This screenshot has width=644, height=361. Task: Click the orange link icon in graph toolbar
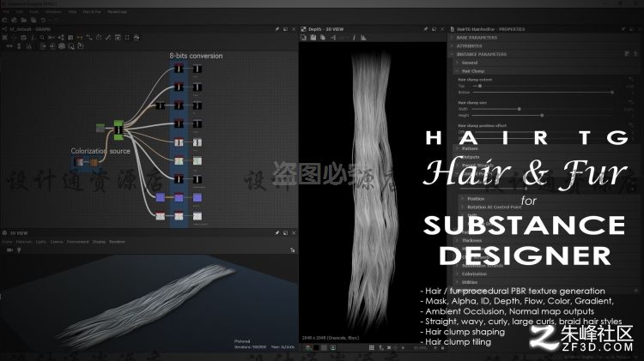[80, 38]
